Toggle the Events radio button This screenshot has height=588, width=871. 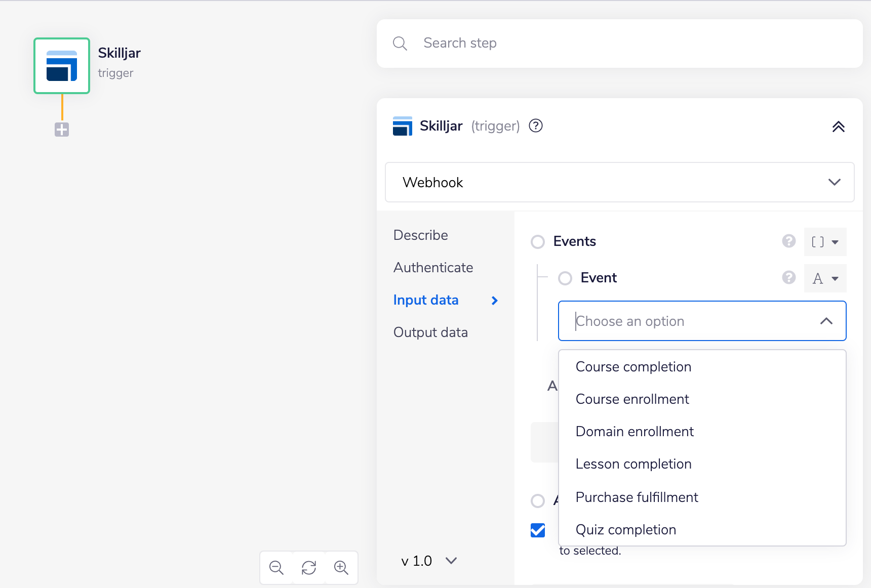(x=538, y=242)
